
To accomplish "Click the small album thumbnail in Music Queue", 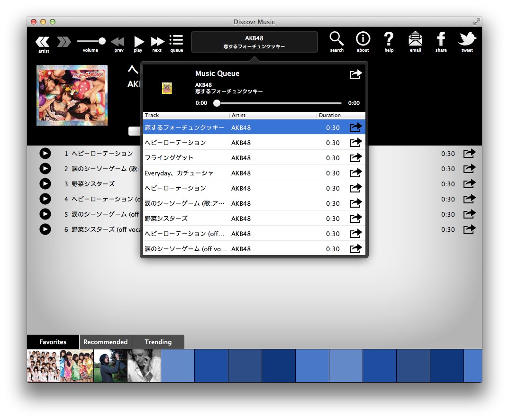I will (167, 88).
